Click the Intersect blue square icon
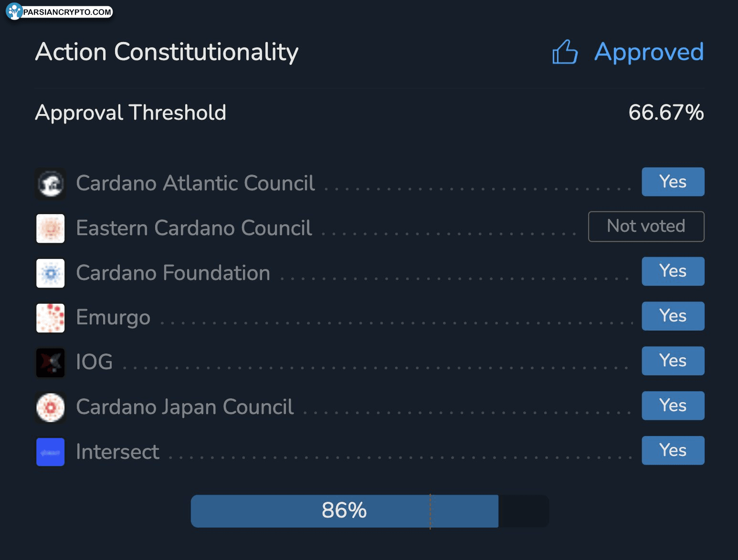The width and height of the screenshot is (738, 560). coord(51,452)
